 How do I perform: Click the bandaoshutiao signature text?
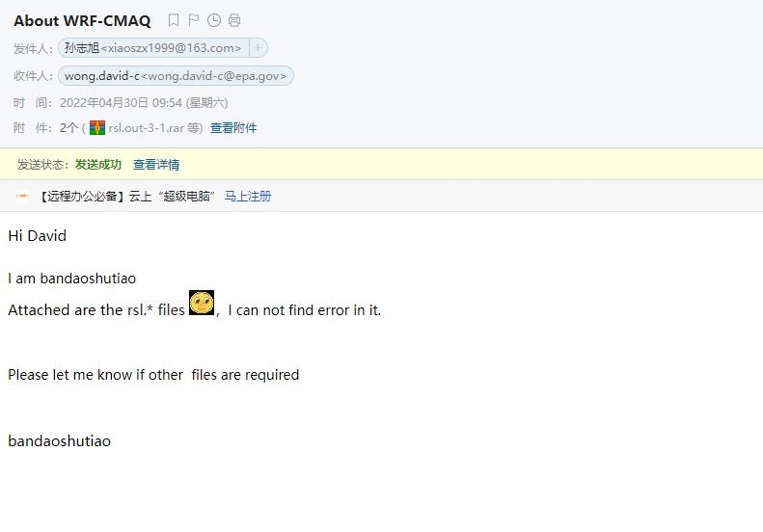coord(60,441)
